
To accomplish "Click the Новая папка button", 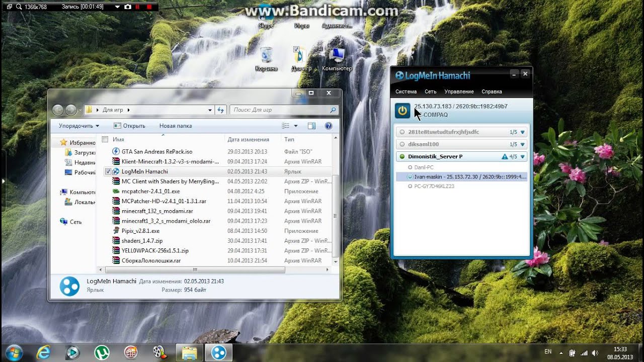I will tap(176, 126).
